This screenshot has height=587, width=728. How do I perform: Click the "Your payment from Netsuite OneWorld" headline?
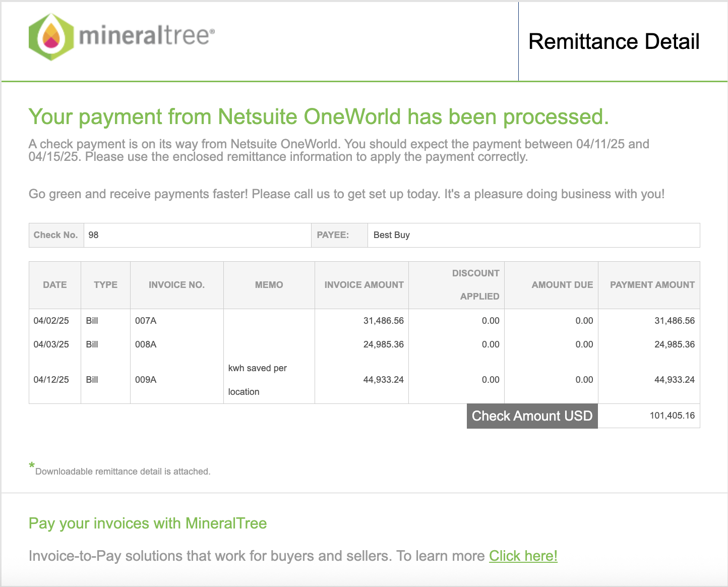(x=319, y=116)
